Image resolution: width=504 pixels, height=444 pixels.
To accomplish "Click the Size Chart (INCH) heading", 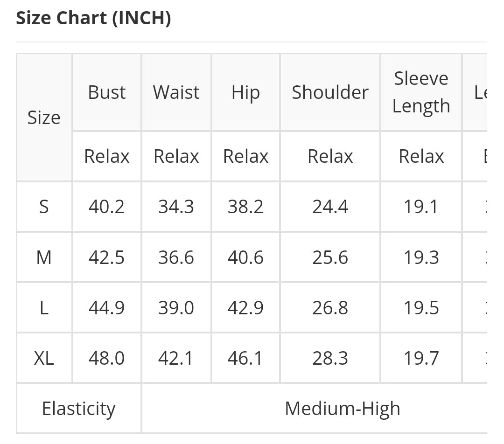I will (x=93, y=19).
